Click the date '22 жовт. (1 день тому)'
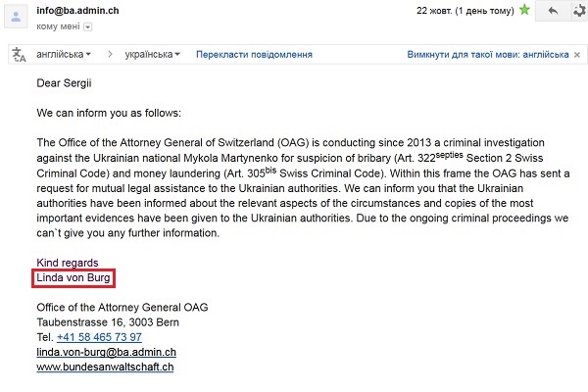Image resolution: width=588 pixels, height=392 pixels. (x=465, y=11)
